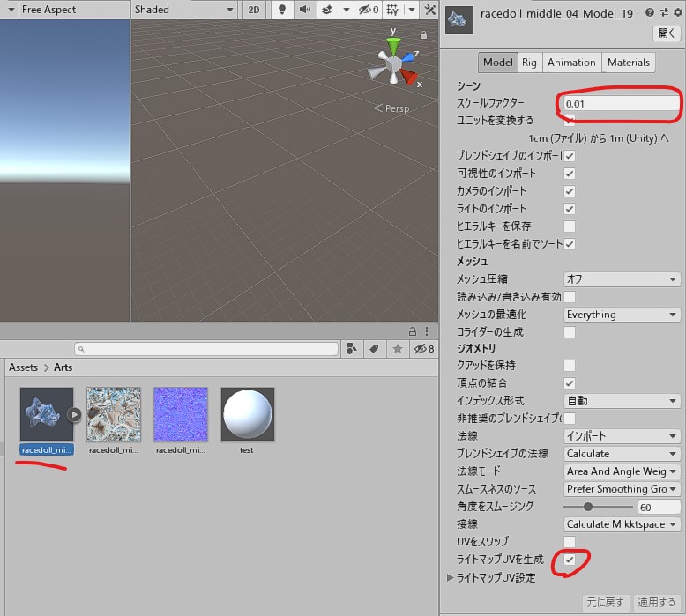Screen dimensions: 686x616
Task: Switch to the Materials tab
Action: 629,63
